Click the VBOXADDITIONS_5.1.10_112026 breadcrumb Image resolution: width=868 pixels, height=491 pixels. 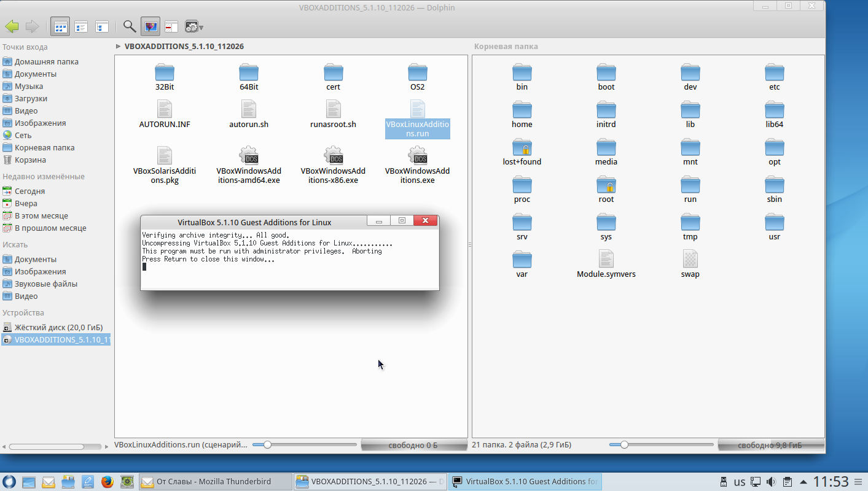click(x=184, y=46)
